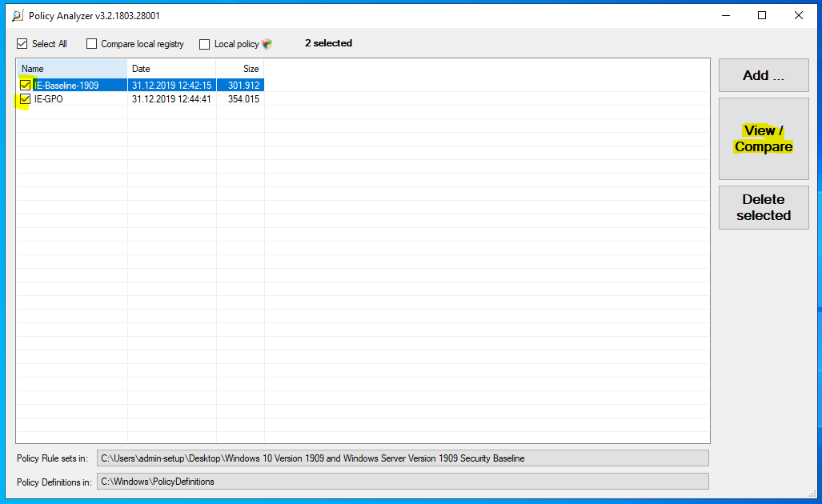The width and height of the screenshot is (822, 504).
Task: Minimize the Policy Analyzer window
Action: [726, 16]
